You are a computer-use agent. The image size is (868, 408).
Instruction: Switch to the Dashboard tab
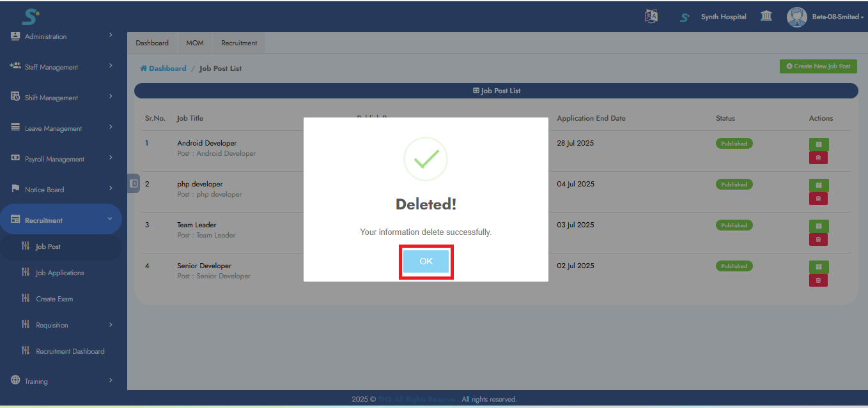tap(152, 43)
